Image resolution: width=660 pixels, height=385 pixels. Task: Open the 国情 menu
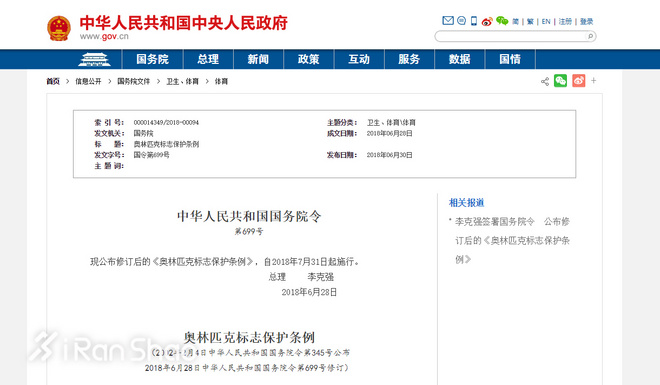tap(510, 59)
